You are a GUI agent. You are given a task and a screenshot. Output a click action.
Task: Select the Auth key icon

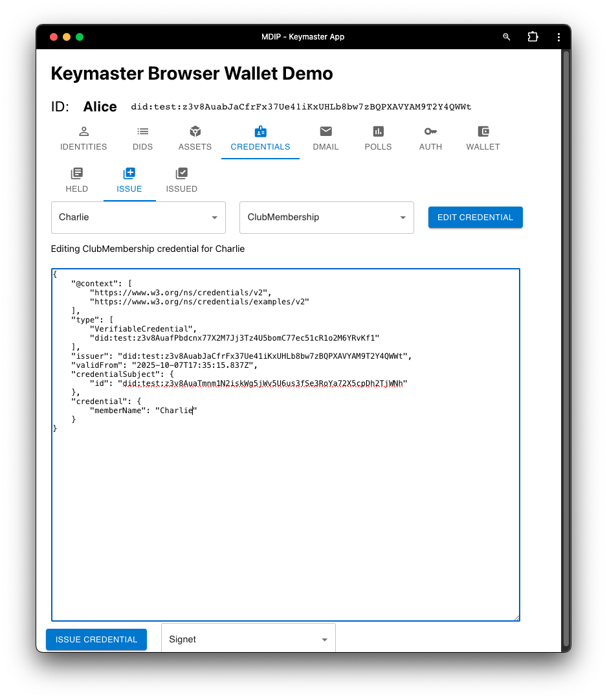430,131
